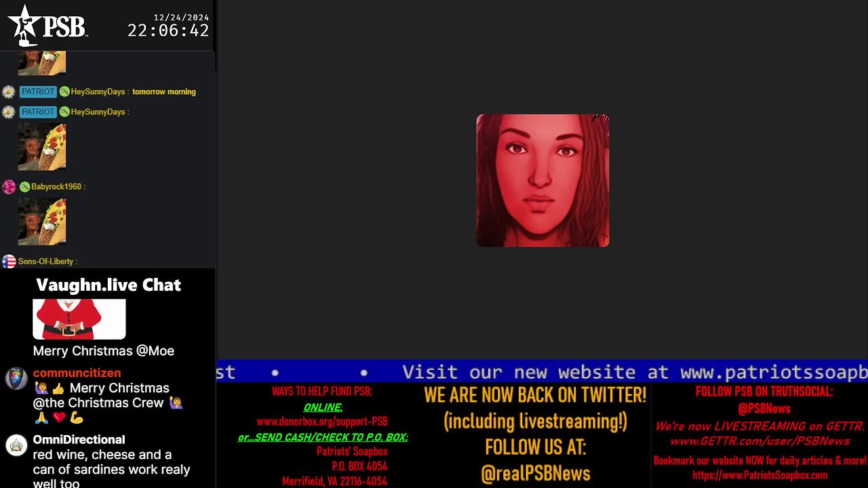Click "WE ARE NOW BACK ON TWITTER!" banner
Image resolution: width=868 pixels, height=488 pixels.
(x=535, y=394)
